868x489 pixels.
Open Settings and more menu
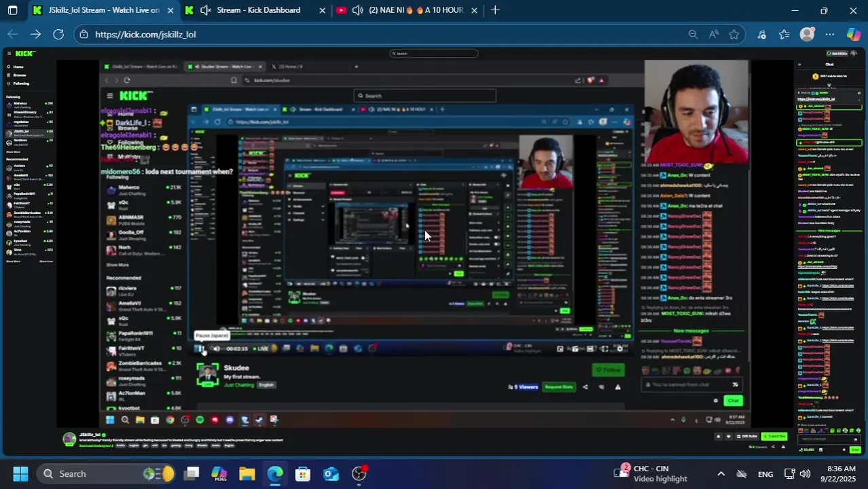pyautogui.click(x=830, y=34)
